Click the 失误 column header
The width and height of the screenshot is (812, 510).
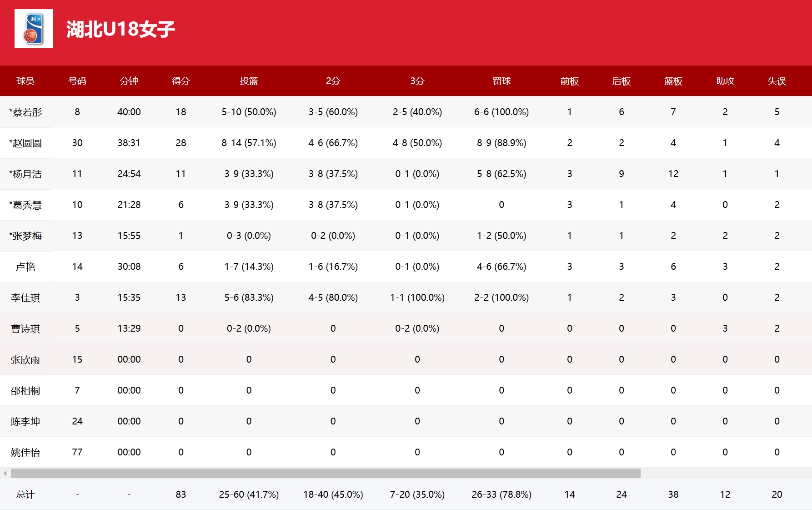777,81
